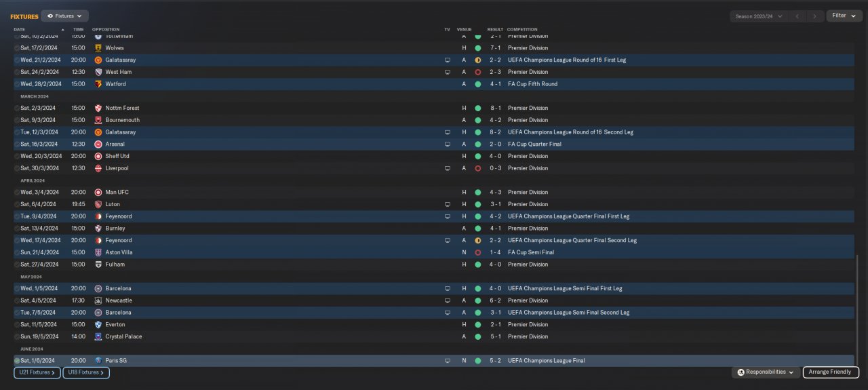
Task: Open the Filter dropdown
Action: point(844,16)
